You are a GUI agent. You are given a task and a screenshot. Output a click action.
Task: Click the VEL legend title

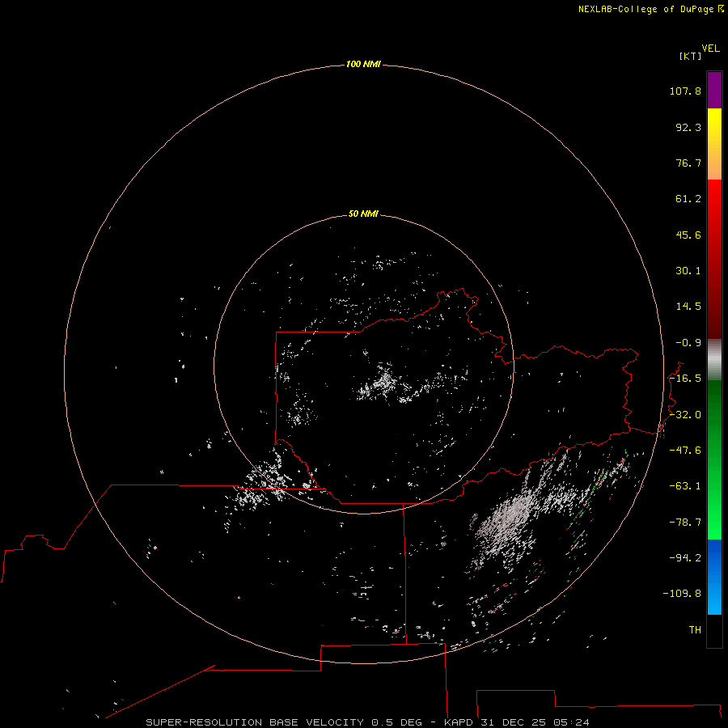(710, 49)
